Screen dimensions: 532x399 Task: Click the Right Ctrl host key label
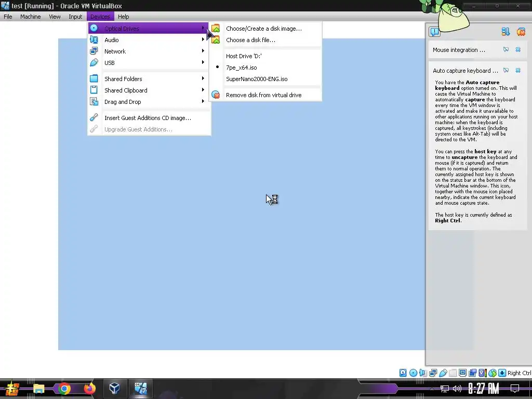click(519, 373)
